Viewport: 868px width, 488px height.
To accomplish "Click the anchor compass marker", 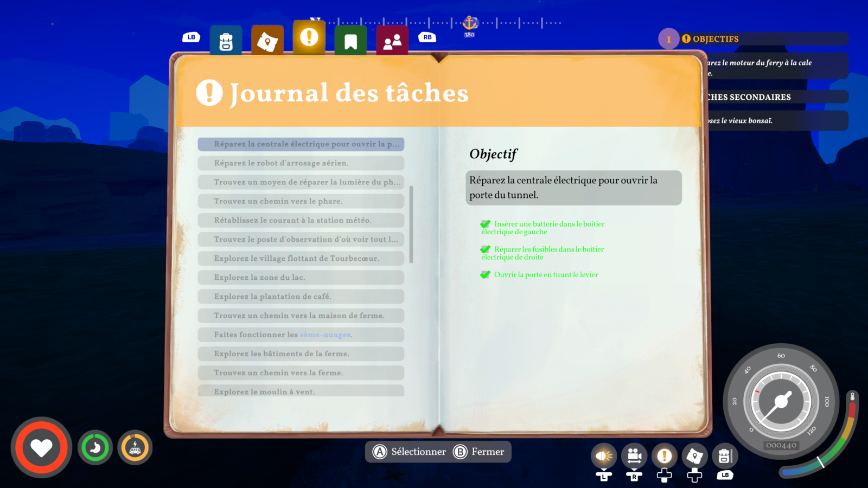I will [470, 23].
